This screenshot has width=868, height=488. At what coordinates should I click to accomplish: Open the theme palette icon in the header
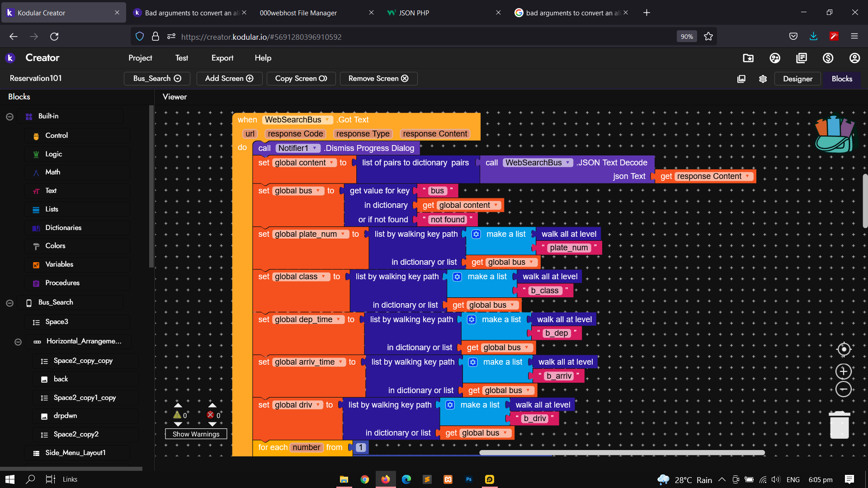pos(775,58)
